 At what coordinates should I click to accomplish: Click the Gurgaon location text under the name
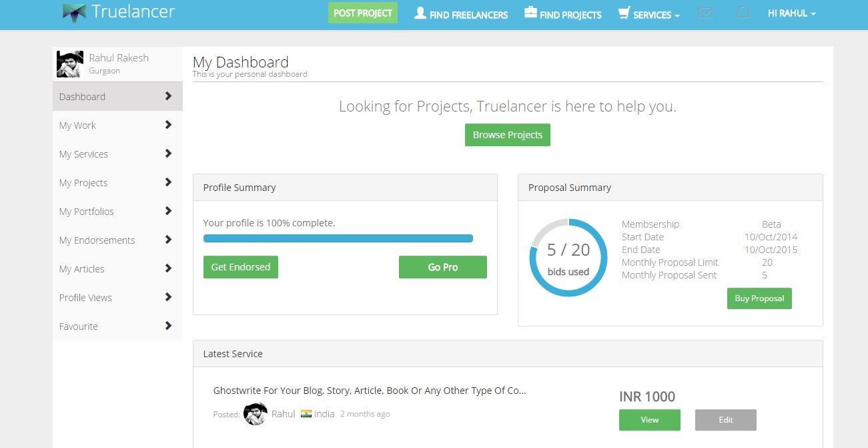tap(105, 71)
